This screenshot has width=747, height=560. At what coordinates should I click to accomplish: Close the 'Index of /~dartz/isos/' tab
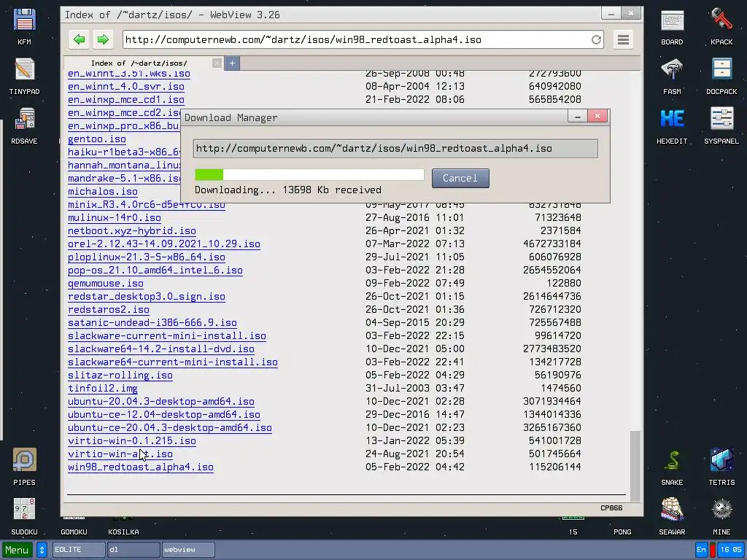click(x=217, y=63)
